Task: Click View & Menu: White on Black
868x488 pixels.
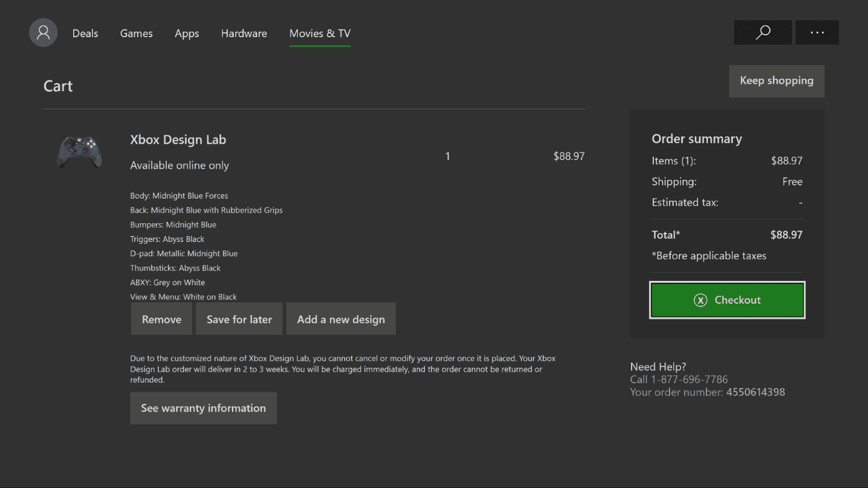Action: click(184, 297)
